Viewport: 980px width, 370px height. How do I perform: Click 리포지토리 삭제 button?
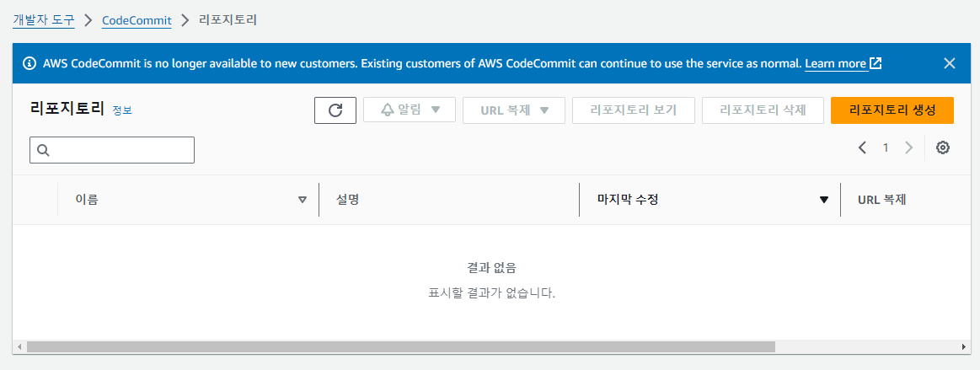tap(763, 110)
